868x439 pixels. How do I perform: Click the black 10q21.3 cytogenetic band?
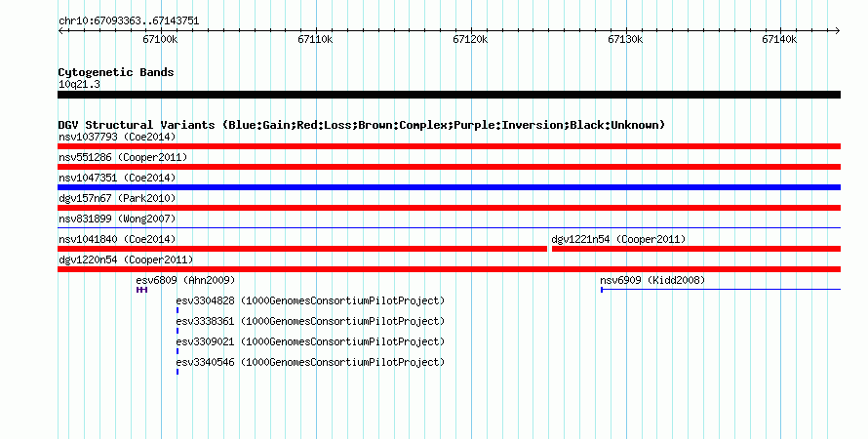tap(449, 95)
